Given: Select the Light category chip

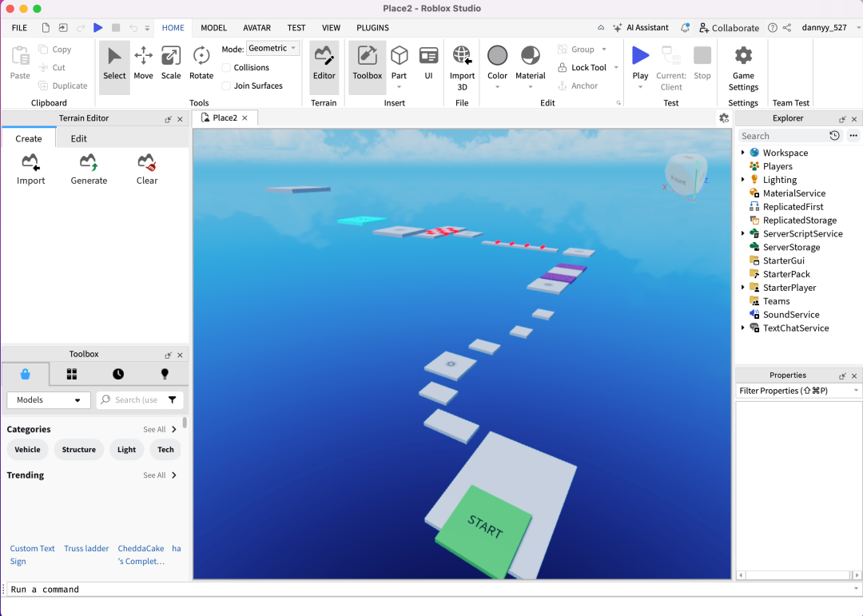Looking at the screenshot, I should [126, 449].
